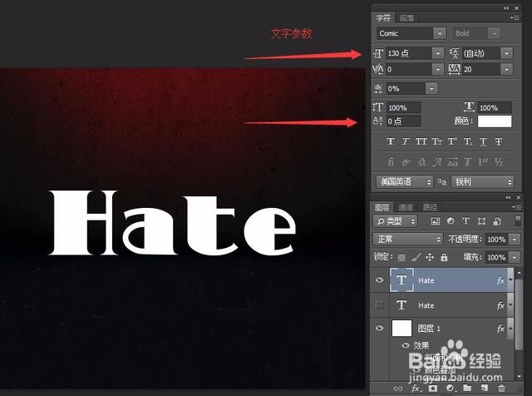The image size is (532, 396).
Task: Switch to 段落 paragraph tab
Action: 406,17
